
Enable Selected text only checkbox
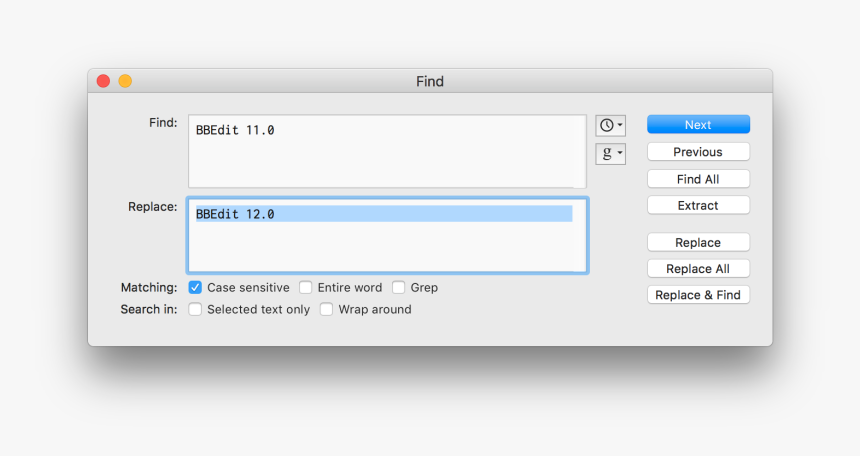point(195,309)
